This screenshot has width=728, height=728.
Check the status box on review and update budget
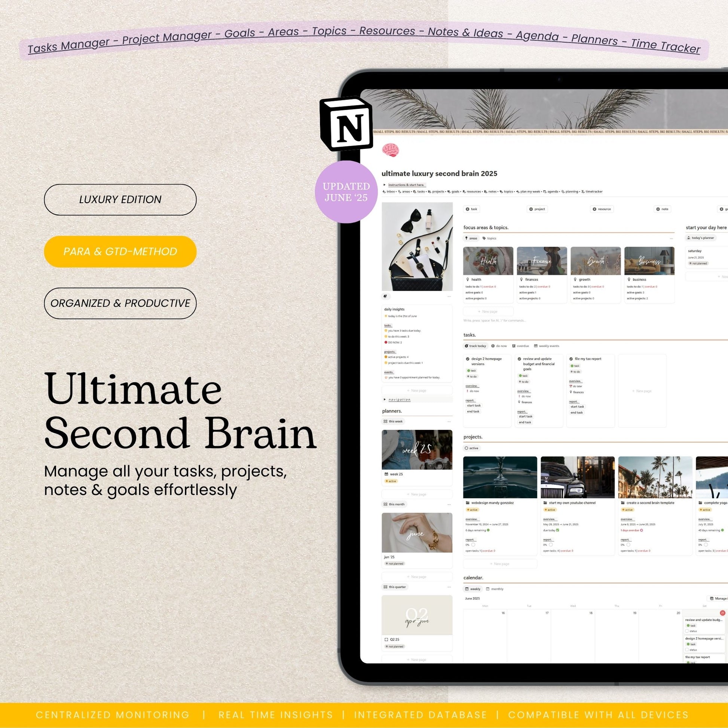coord(687,631)
